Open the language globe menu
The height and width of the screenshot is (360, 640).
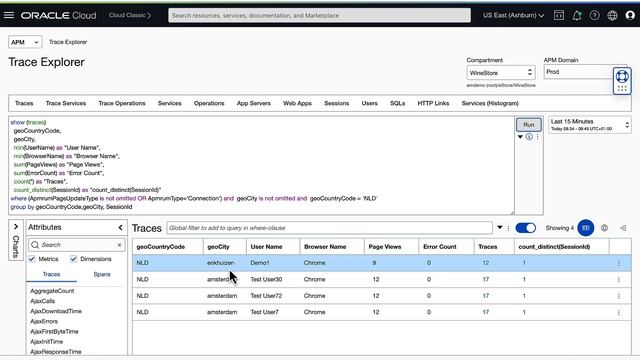click(612, 15)
